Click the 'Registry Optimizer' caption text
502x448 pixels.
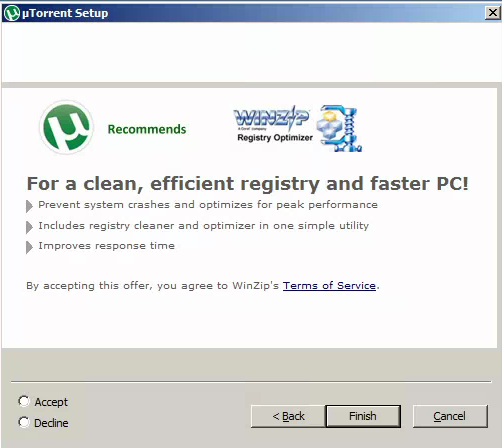275,138
